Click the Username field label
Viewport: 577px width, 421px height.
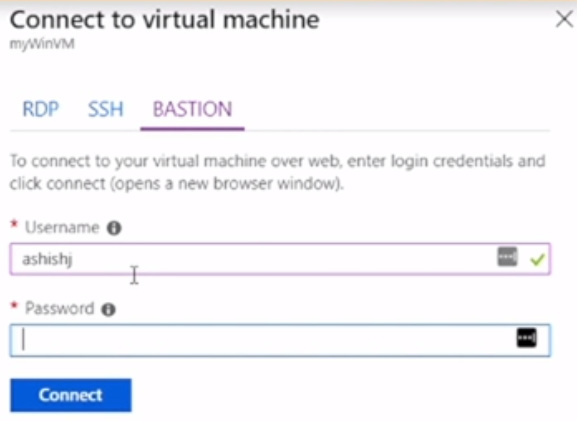pyautogui.click(x=62, y=227)
